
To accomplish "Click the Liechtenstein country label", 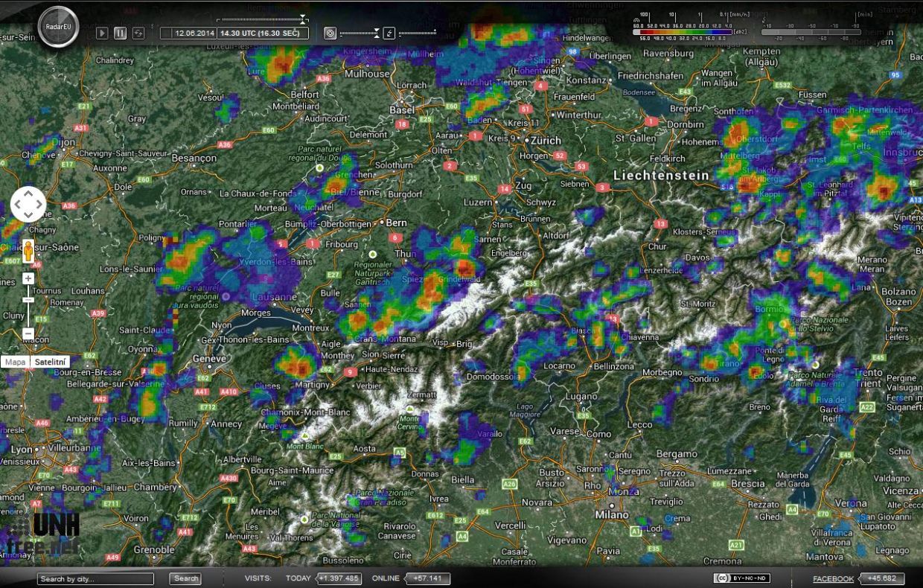I will pos(662,175).
